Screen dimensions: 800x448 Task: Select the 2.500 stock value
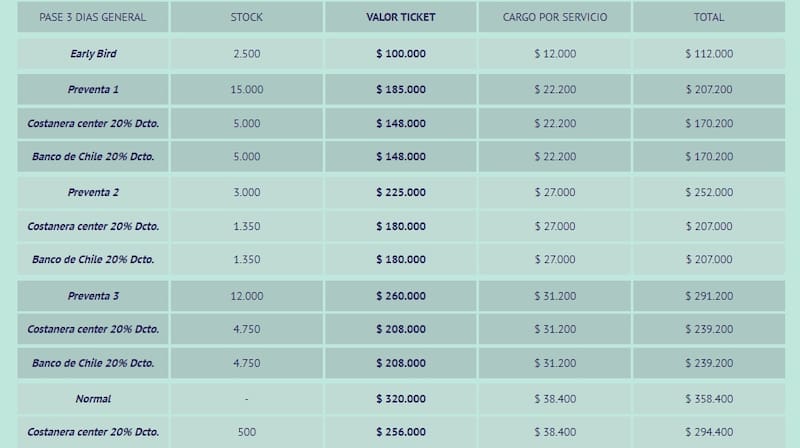tap(247, 54)
